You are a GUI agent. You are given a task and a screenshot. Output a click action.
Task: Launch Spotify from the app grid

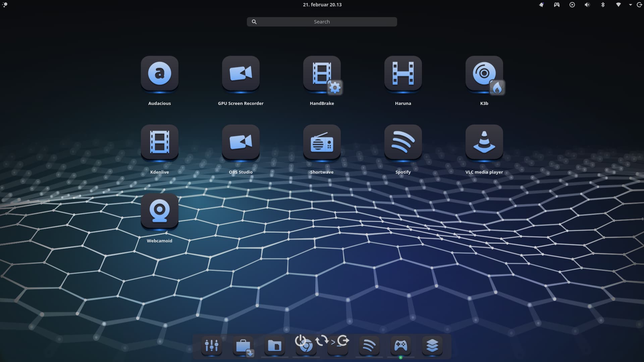click(x=403, y=142)
